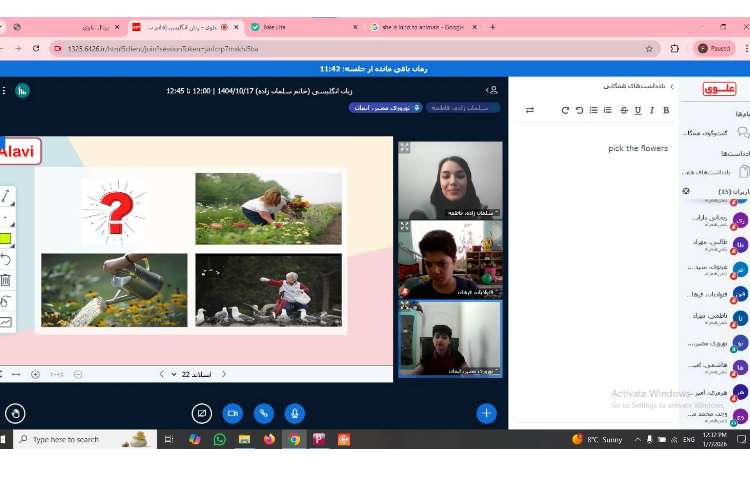Open the blue plus actions button
Viewport: 750px width, 480px height.
pos(486,413)
